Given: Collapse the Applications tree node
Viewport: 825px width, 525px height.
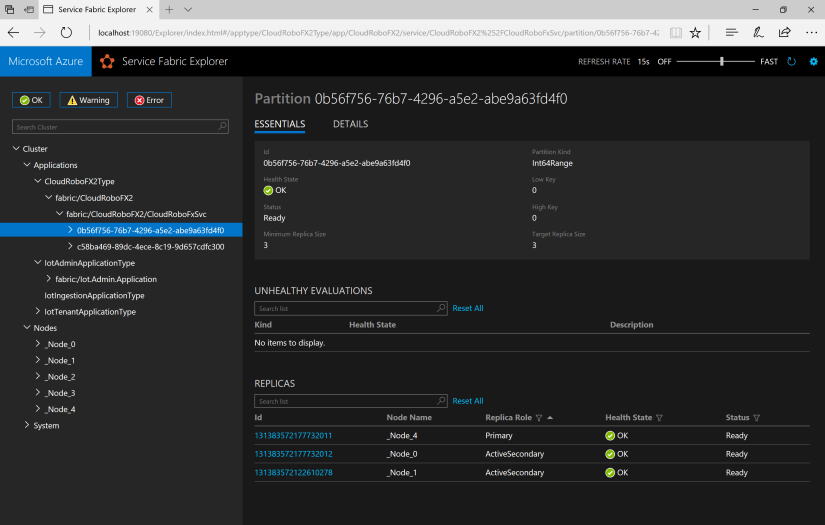Looking at the screenshot, I should coord(27,165).
